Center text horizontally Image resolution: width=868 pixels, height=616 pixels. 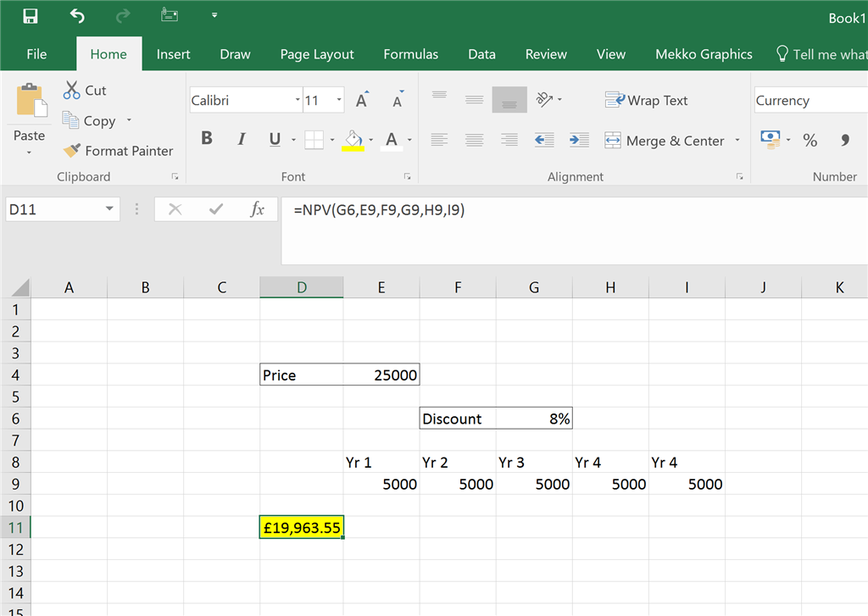click(475, 140)
